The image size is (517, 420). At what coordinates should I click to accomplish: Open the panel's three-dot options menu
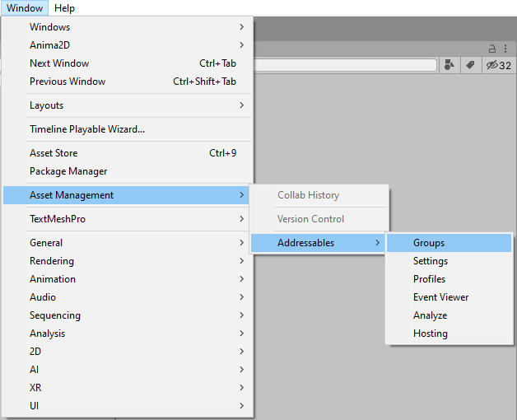(505, 49)
